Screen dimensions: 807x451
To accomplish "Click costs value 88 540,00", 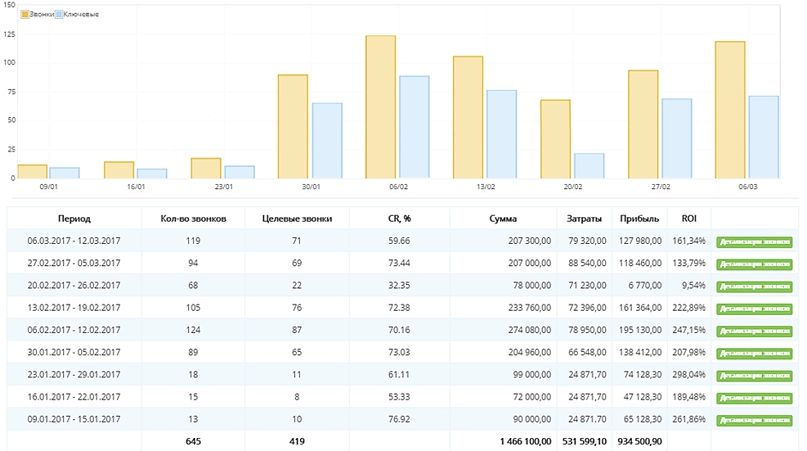I will click(x=588, y=263).
